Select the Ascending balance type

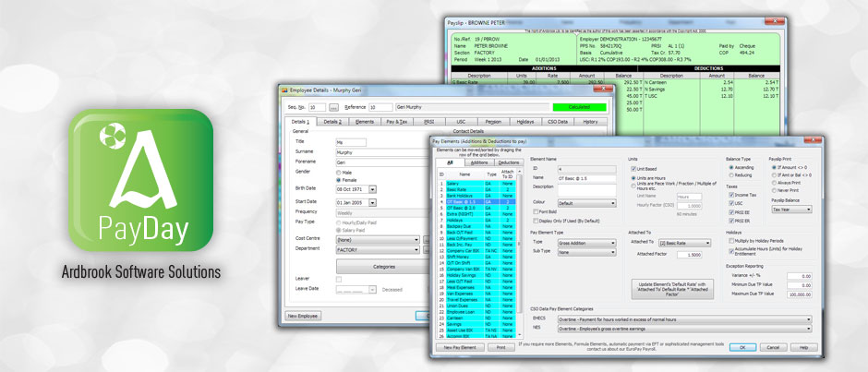point(732,167)
